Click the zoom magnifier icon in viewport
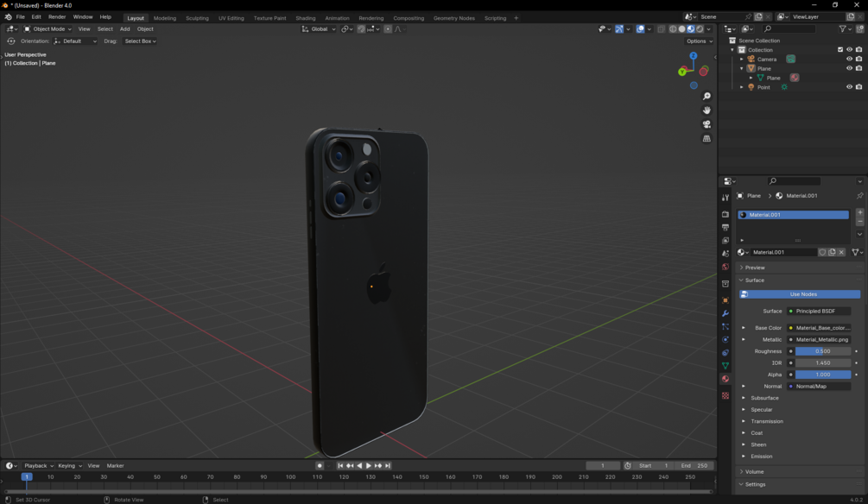The width and height of the screenshot is (868, 504). point(706,97)
